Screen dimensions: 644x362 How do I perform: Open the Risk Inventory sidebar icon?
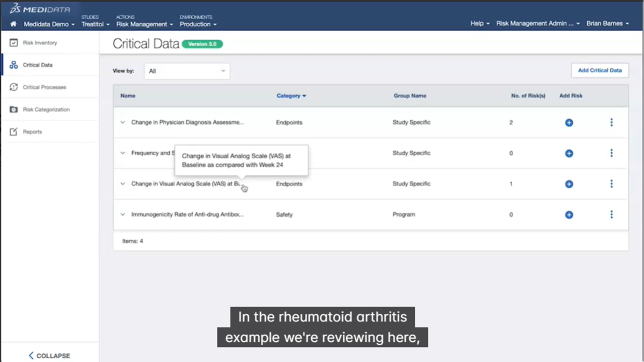[x=14, y=43]
